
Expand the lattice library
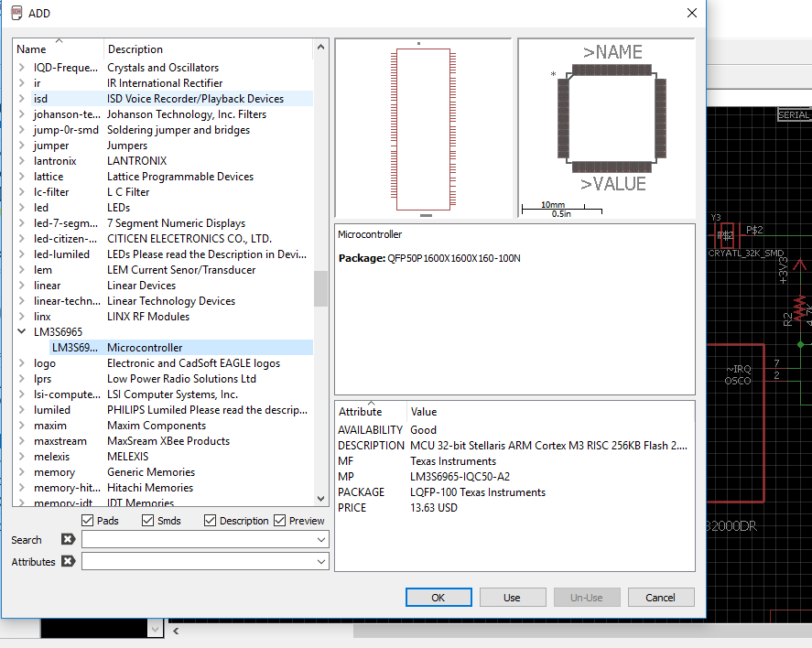[21, 177]
